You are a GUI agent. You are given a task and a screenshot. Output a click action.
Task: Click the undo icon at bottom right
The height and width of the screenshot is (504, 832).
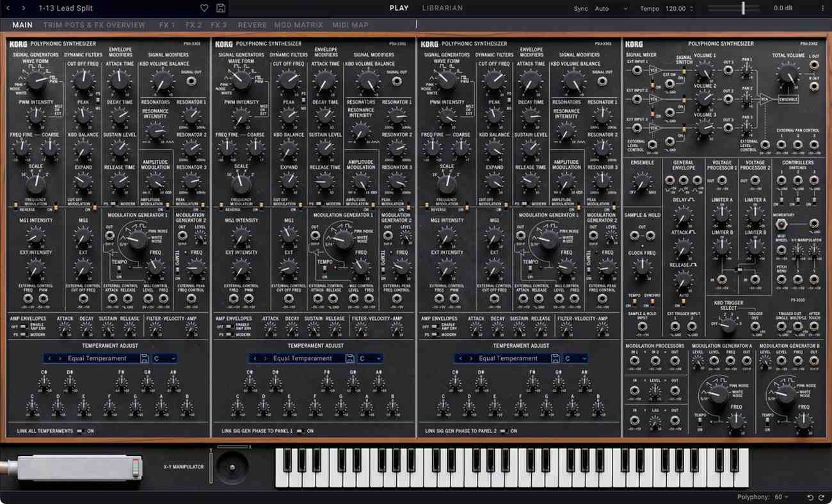click(810, 496)
